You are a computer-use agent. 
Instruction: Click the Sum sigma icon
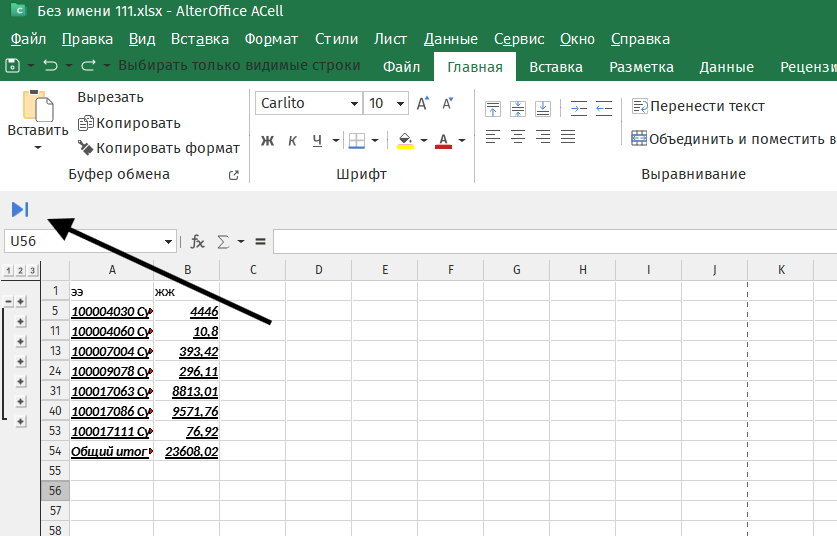pyautogui.click(x=223, y=241)
